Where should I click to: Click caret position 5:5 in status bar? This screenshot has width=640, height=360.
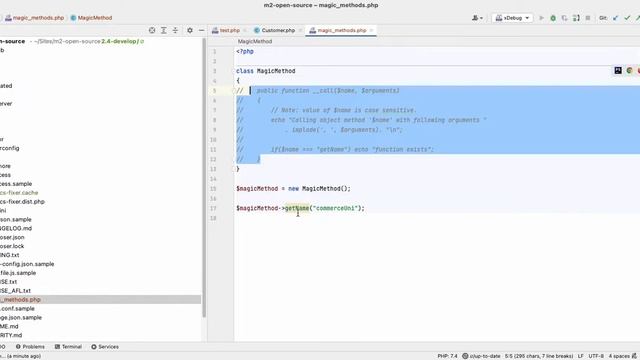[x=539, y=356]
